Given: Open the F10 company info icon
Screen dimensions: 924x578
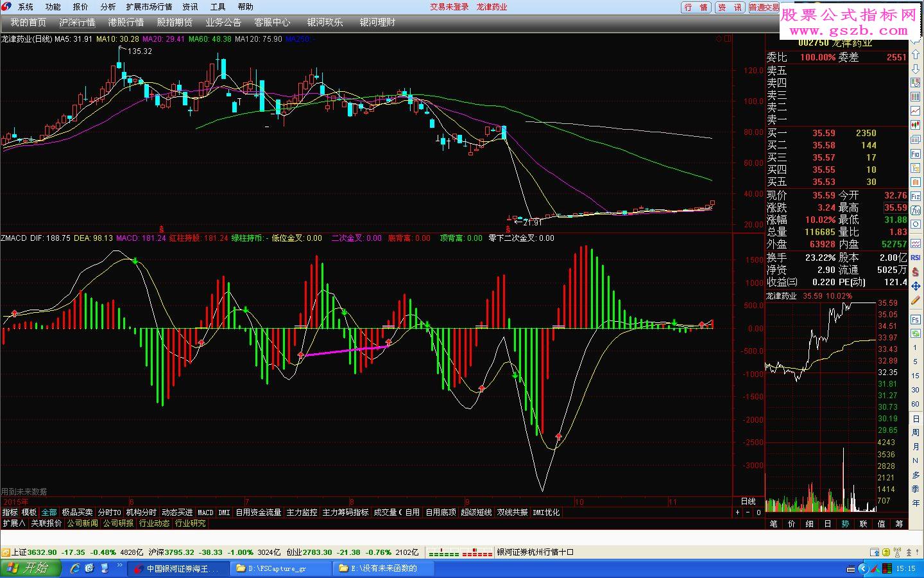Looking at the screenshot, I should pyautogui.click(x=916, y=153).
